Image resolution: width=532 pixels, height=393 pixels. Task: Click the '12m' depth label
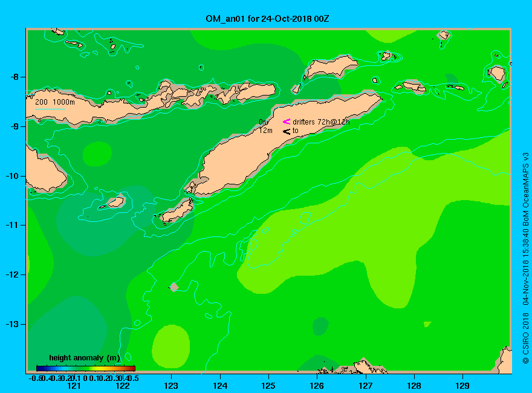coord(265,131)
